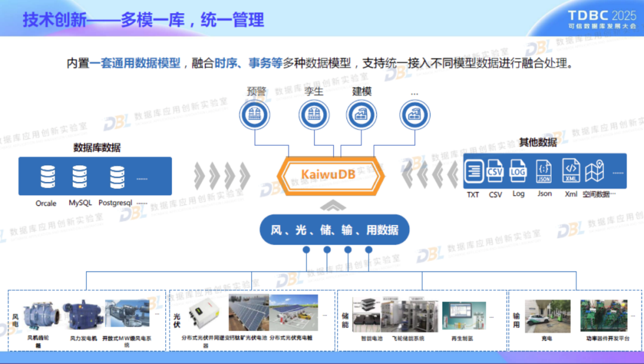This screenshot has height=364, width=644.
Task: Click the LOG file icon
Action: (x=518, y=171)
